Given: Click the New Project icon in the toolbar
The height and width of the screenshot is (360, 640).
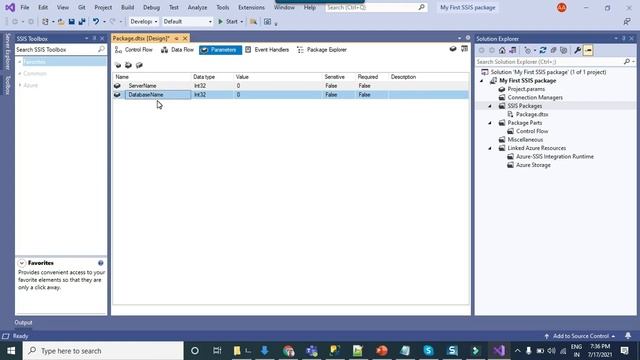Looking at the screenshot, I should (x=45, y=22).
